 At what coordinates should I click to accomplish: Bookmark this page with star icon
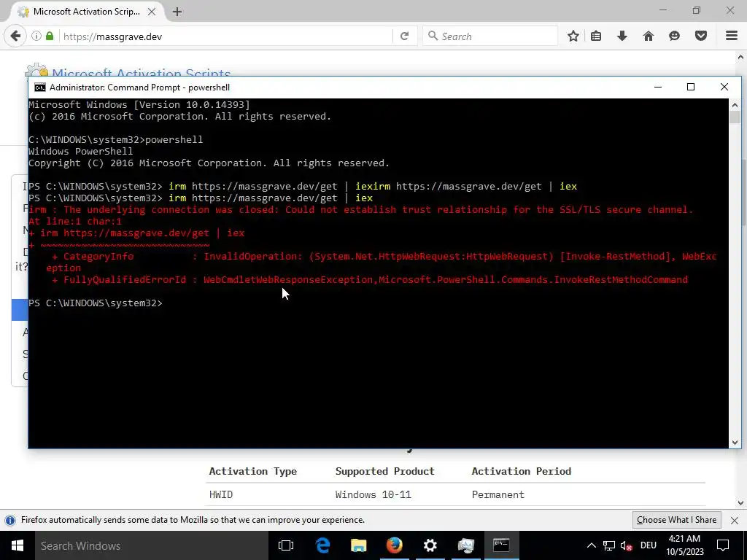coord(573,36)
